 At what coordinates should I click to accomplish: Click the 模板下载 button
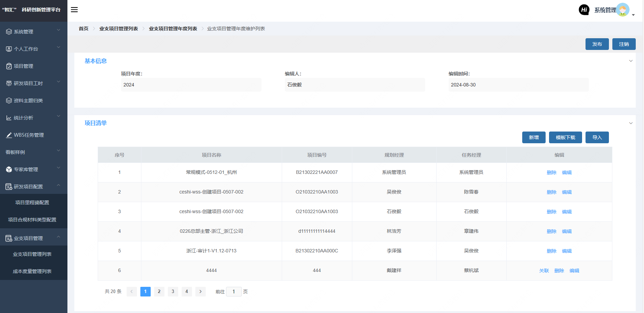tap(565, 137)
